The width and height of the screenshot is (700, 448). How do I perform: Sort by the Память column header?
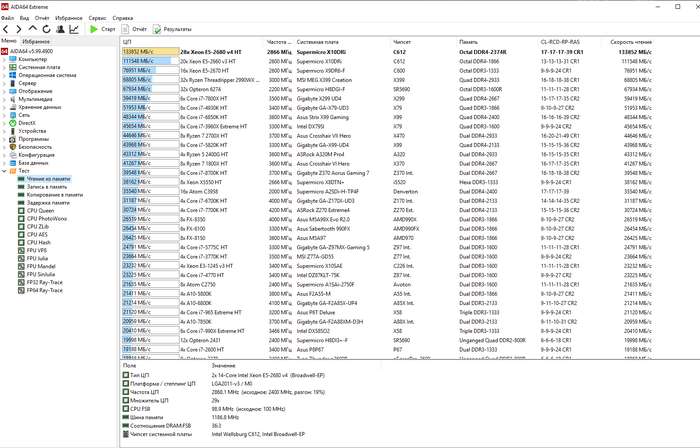click(497, 42)
